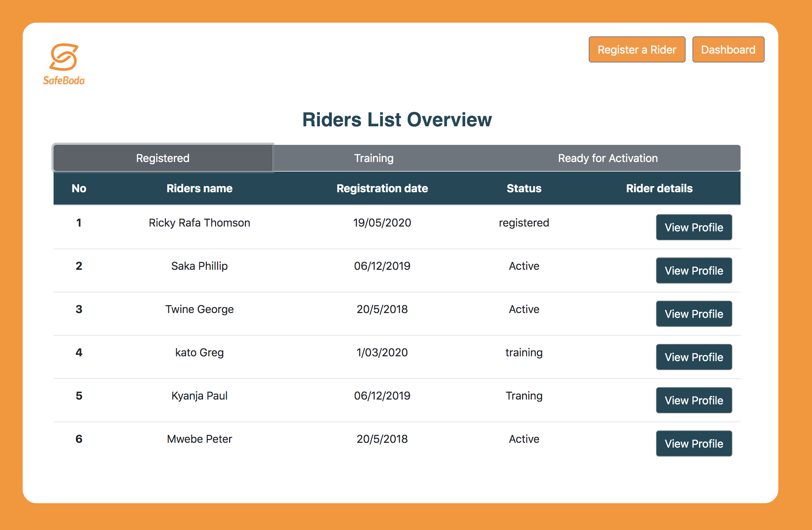Select the Mwebe Peter name cell
812x530 pixels.
click(x=199, y=439)
